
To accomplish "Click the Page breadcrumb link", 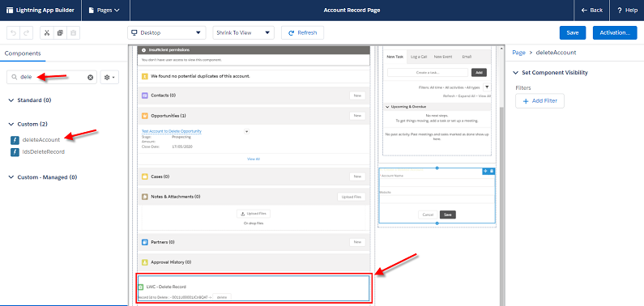I will (x=518, y=53).
